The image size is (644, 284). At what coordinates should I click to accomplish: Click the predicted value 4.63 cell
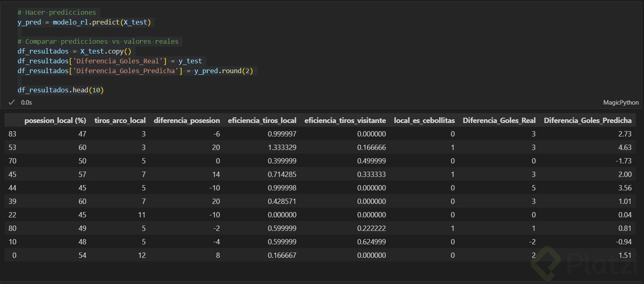coord(625,148)
